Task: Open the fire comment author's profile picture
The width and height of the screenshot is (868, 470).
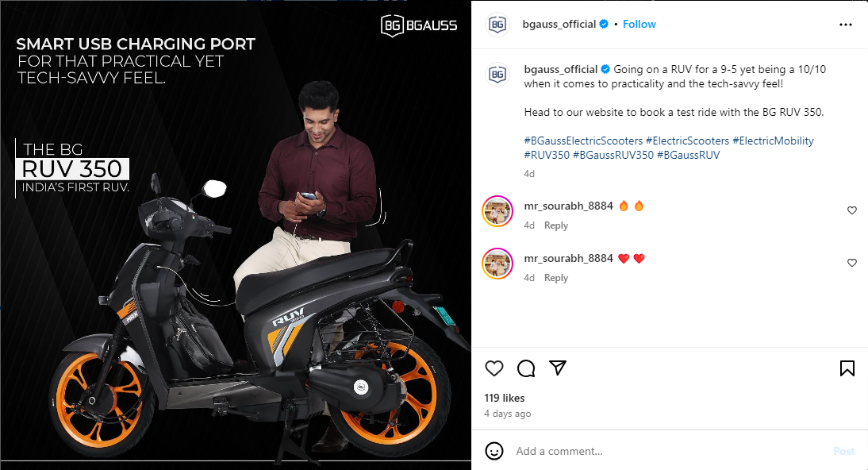Action: [497, 210]
